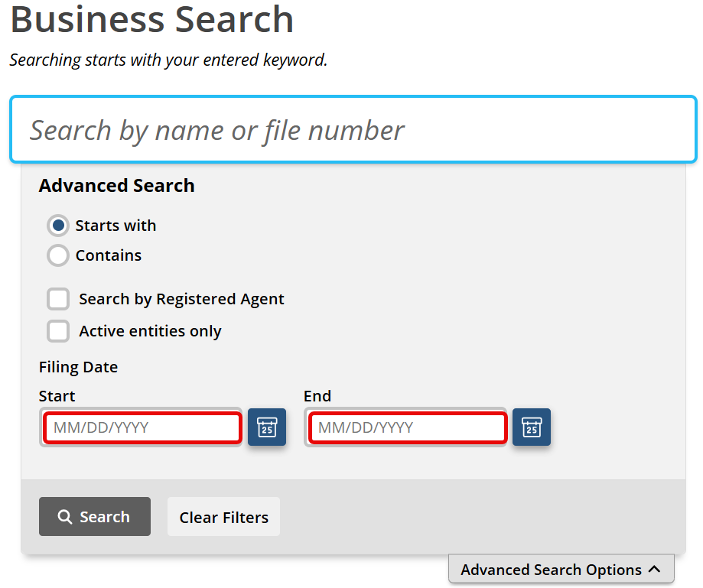Click the Search by Registered Agent label text
Screen dimensions: 703x588
tap(181, 299)
